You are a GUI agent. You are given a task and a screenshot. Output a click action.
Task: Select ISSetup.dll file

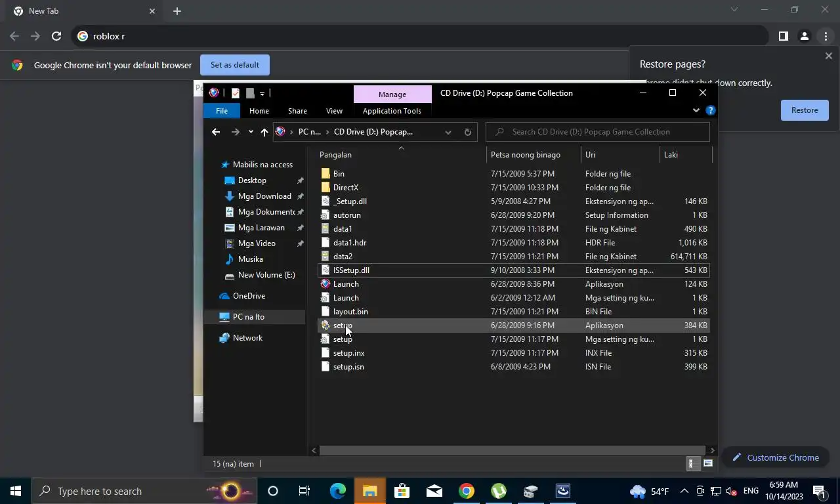351,270
